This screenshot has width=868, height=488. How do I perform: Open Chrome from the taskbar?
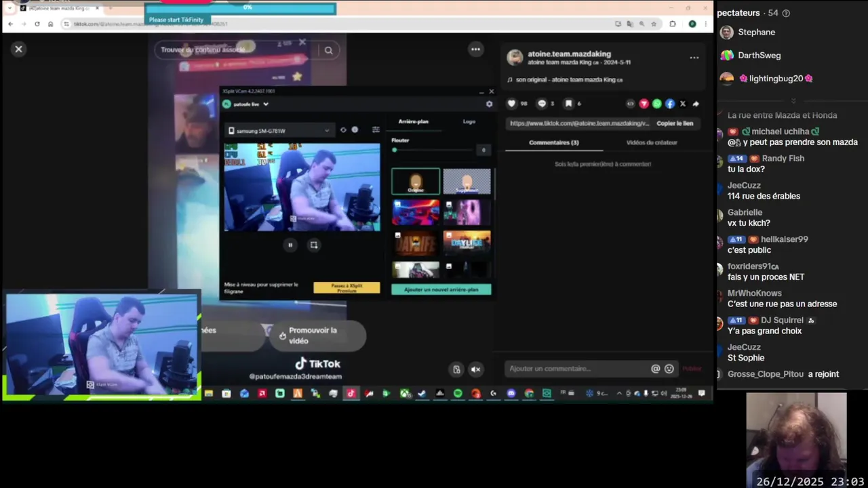point(529,393)
